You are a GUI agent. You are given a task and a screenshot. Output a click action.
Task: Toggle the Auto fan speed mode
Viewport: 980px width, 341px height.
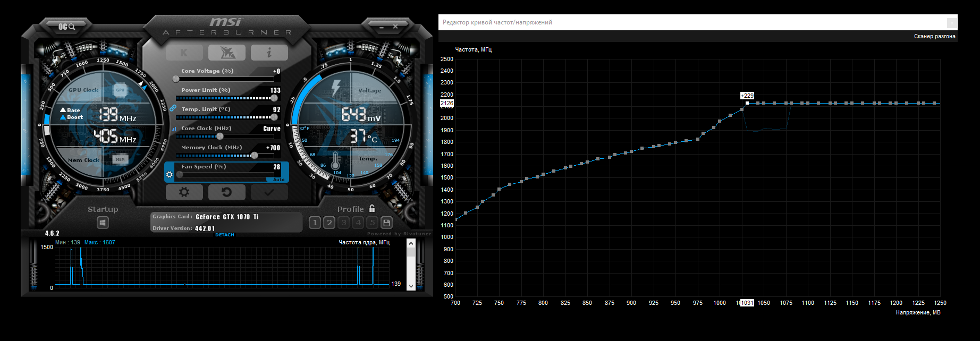278,180
